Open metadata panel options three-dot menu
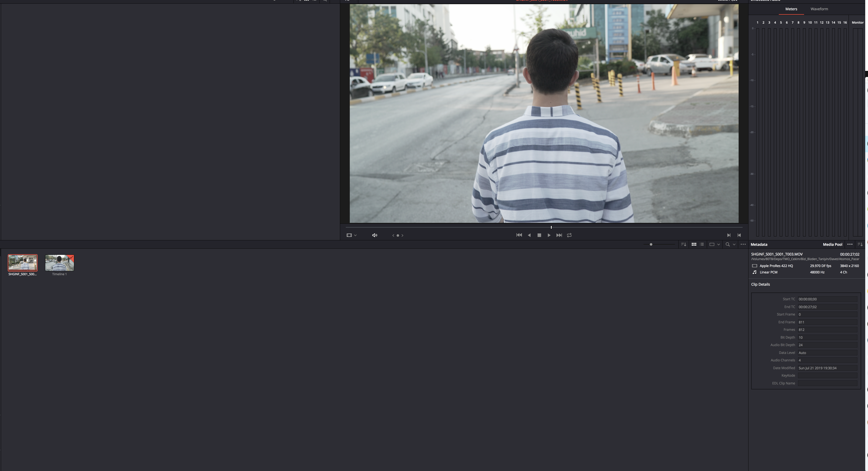This screenshot has width=868, height=471. tap(850, 244)
